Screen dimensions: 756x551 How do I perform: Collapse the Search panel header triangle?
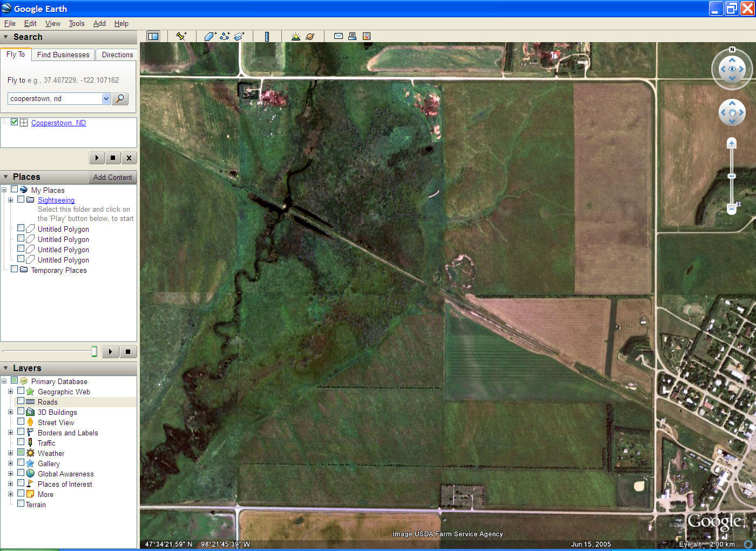6,37
